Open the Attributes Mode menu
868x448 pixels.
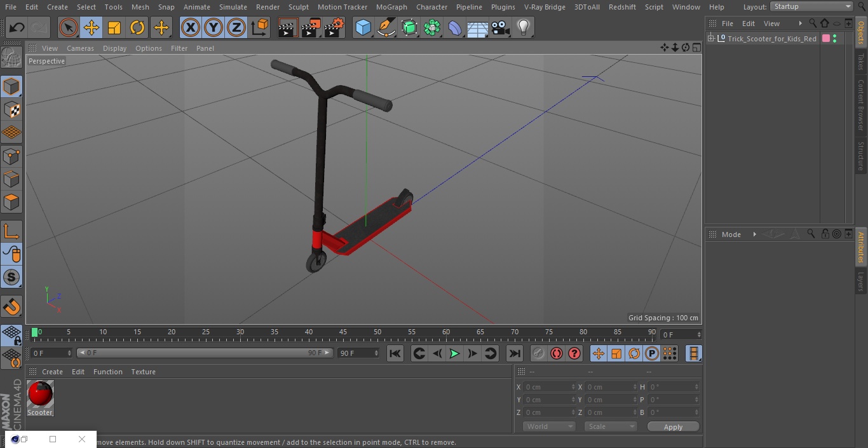[731, 234]
